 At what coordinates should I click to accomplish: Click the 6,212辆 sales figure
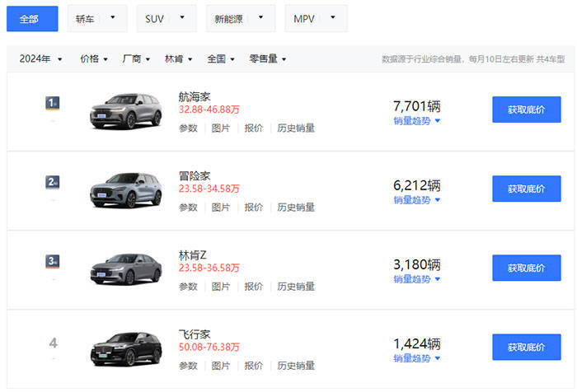click(x=417, y=185)
